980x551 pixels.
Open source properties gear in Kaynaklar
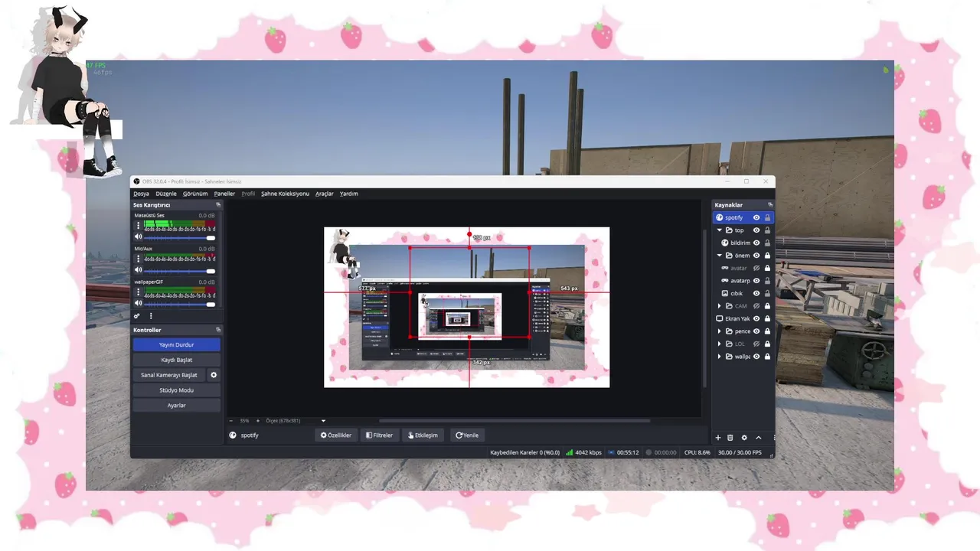pos(744,438)
